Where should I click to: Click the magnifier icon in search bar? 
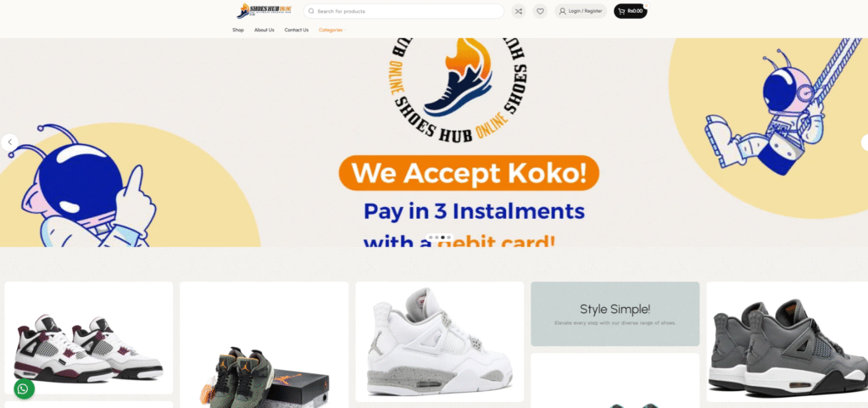tap(311, 11)
